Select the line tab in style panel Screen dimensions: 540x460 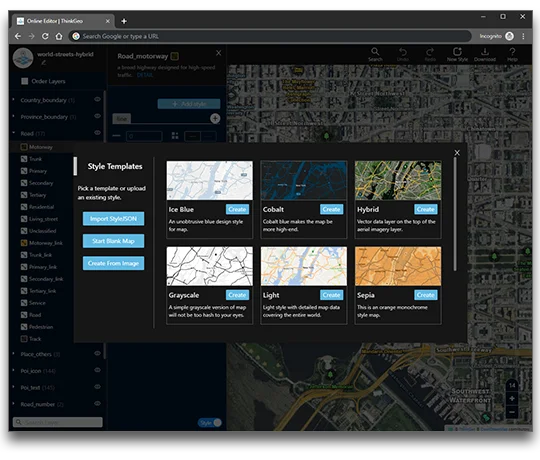pyautogui.click(x=122, y=119)
